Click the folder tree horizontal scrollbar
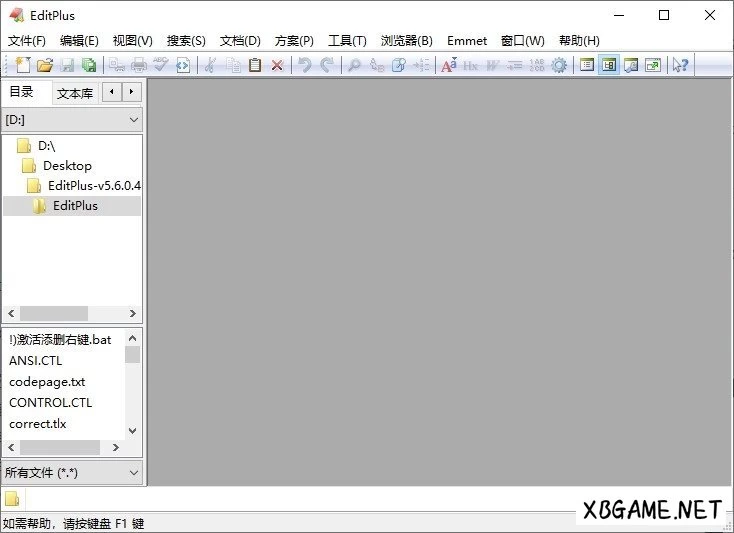This screenshot has height=533, width=734. pos(55,313)
